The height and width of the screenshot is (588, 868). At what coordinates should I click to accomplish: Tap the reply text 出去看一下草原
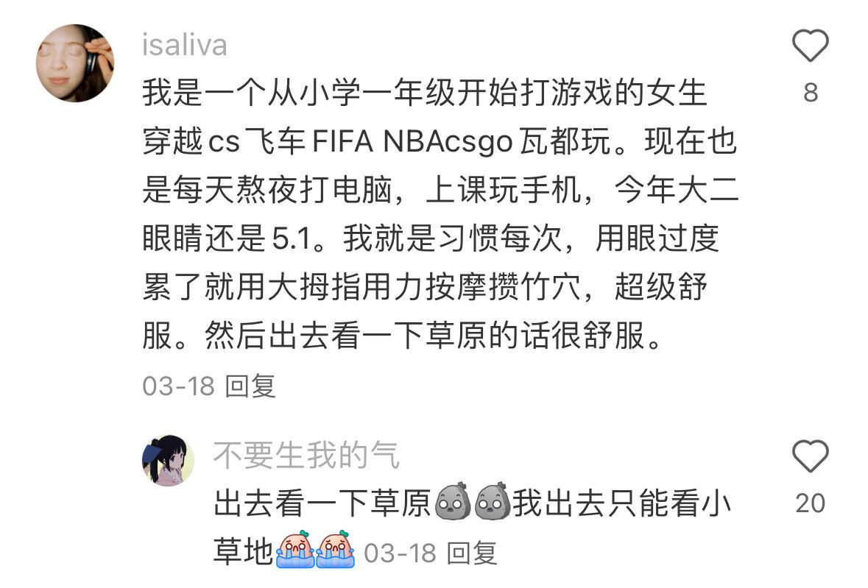(322, 503)
